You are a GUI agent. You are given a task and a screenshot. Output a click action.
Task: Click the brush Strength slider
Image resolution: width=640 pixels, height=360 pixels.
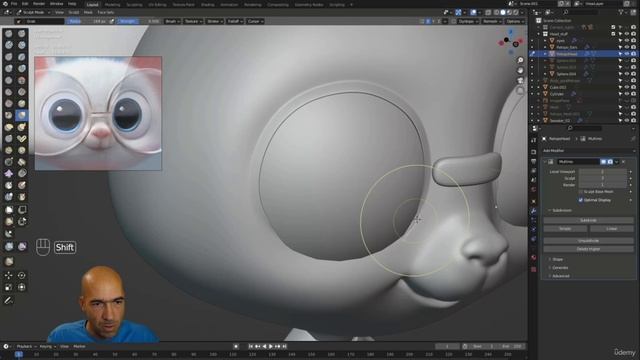tap(138, 21)
